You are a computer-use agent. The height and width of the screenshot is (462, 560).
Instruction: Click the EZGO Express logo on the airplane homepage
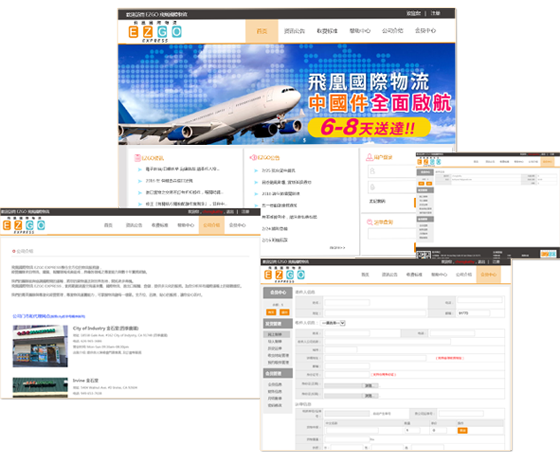tap(155, 32)
